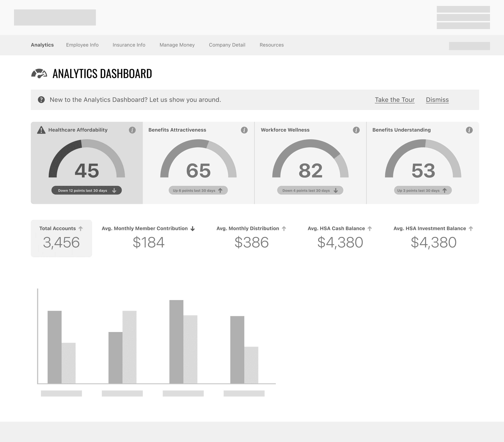This screenshot has height=442, width=504.
Task: Open info icon for Benefits Understanding
Action: (469, 130)
